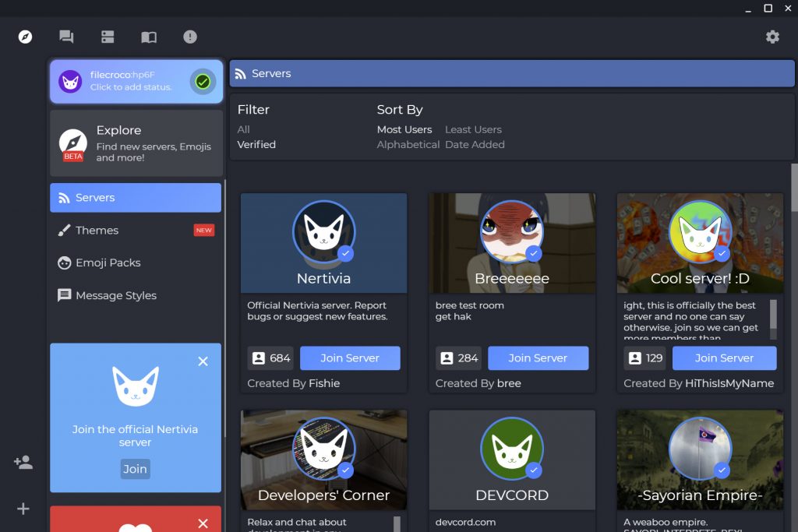Viewport: 798px width, 532px height.
Task: Open settings gear icon
Action: pos(772,37)
